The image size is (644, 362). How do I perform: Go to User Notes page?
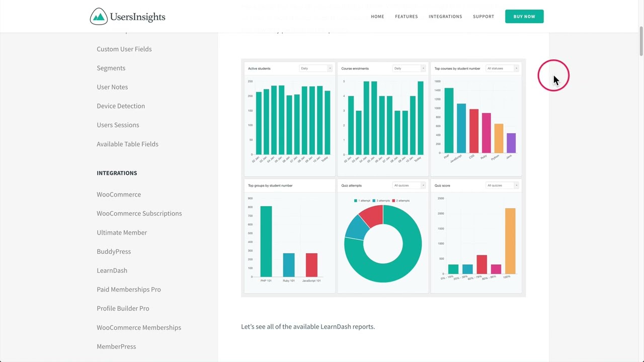(x=112, y=87)
